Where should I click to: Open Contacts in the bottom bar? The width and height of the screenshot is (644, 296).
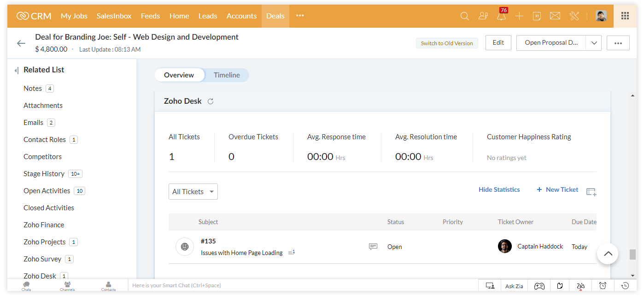[108, 286]
